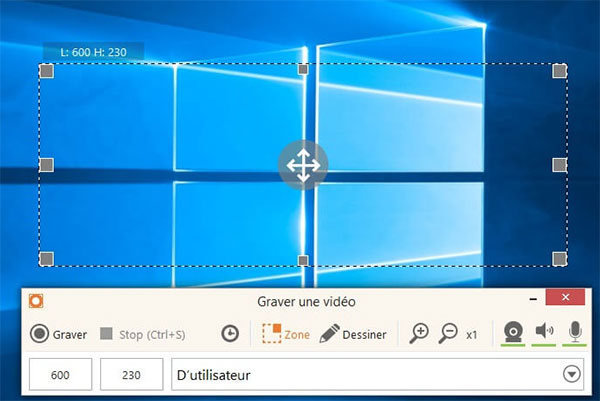This screenshot has height=401, width=600.
Task: Expand the preset list arrow button
Action: 572,374
